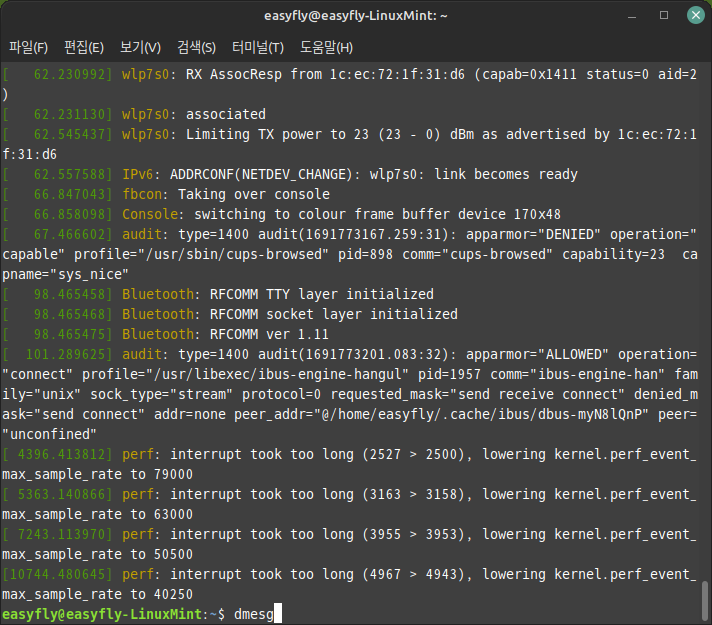Image resolution: width=712 pixels, height=625 pixels.
Task: Click timestamp 67.466602
Action: [x=69, y=234]
